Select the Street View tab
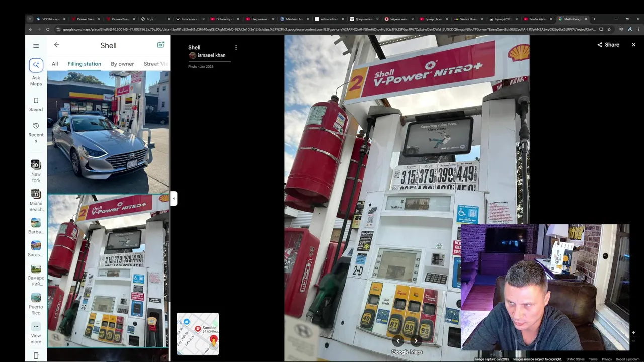Image resolution: width=644 pixels, height=362 pixels. 155,64
